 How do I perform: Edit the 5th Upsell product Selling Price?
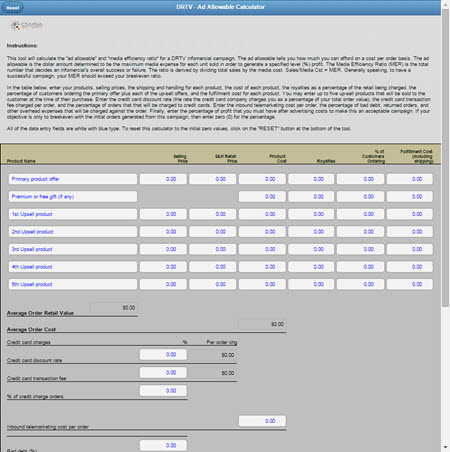163,284
